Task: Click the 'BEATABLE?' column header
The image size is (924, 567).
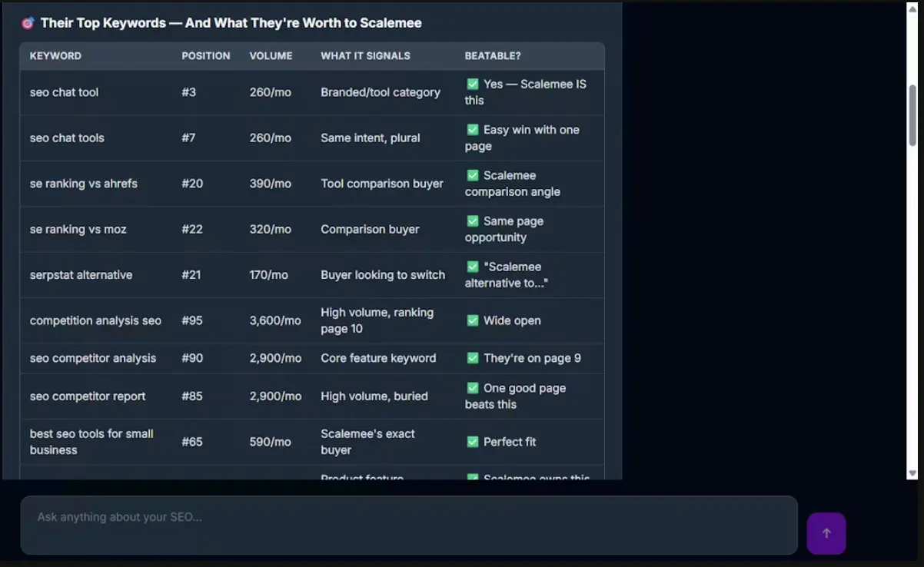Action: [x=493, y=56]
